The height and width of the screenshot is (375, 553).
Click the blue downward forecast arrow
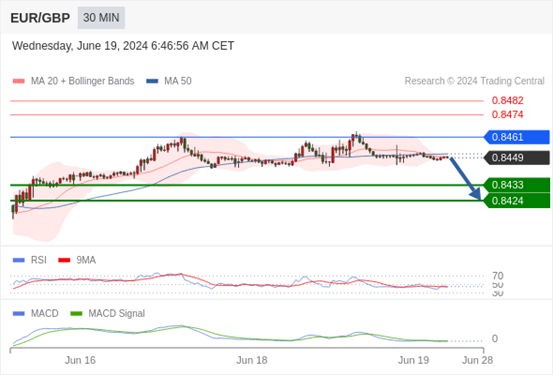tap(465, 179)
